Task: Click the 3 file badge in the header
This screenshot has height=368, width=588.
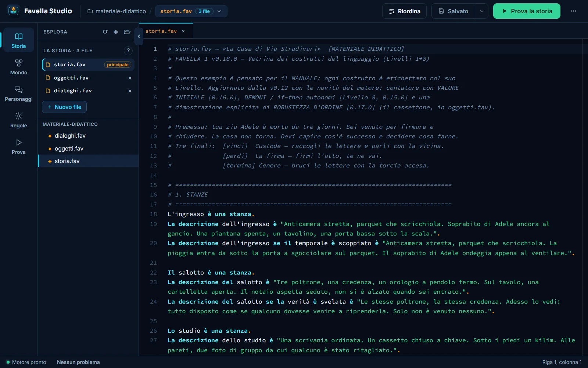Action: 204,11
